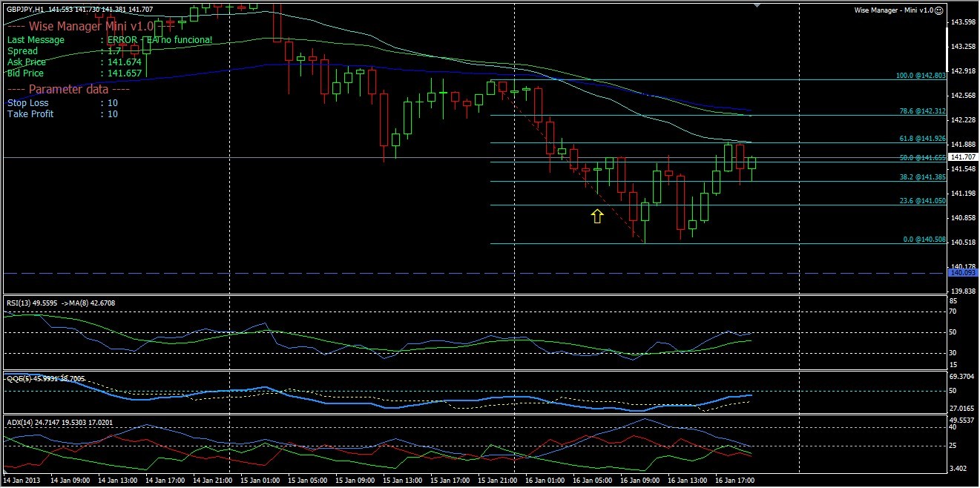Click the 'Stop Loss' label
The image size is (980, 488).
click(x=28, y=103)
